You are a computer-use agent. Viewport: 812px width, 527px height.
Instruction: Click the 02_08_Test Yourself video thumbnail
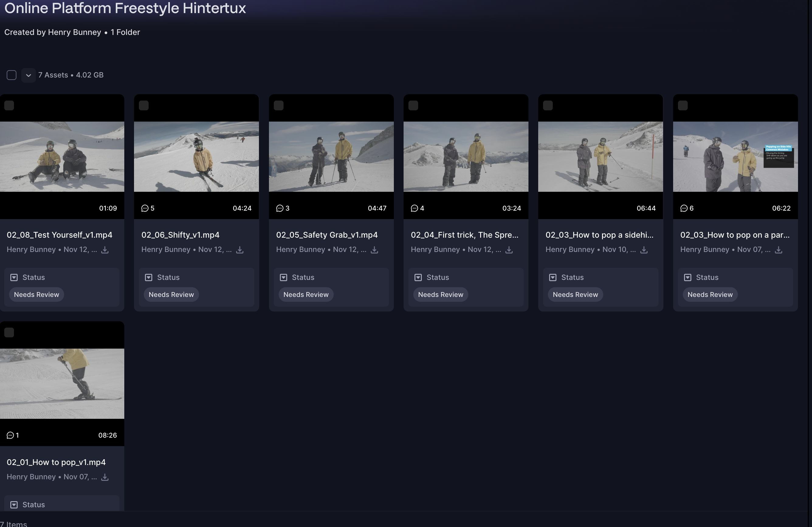(x=62, y=157)
